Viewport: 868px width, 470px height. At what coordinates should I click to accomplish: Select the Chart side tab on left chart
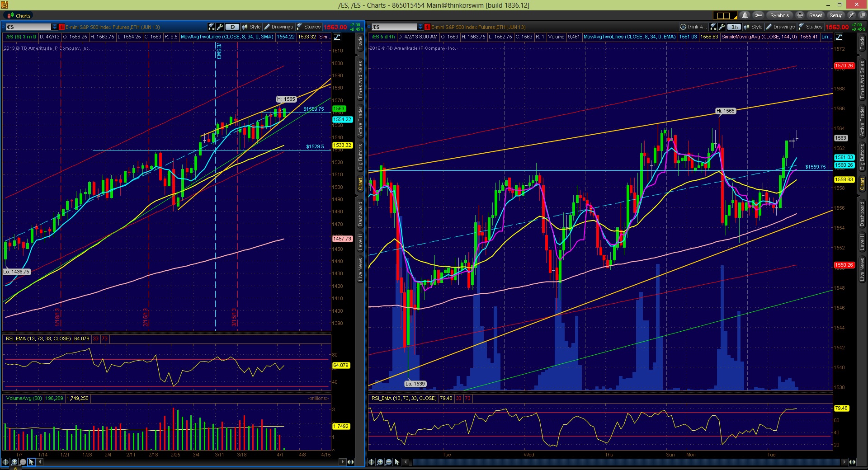(360, 183)
